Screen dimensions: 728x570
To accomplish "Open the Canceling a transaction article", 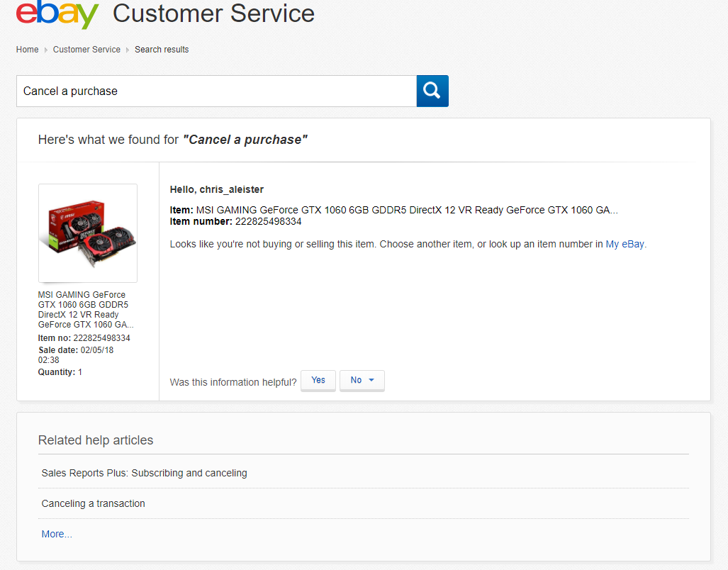I will (93, 503).
